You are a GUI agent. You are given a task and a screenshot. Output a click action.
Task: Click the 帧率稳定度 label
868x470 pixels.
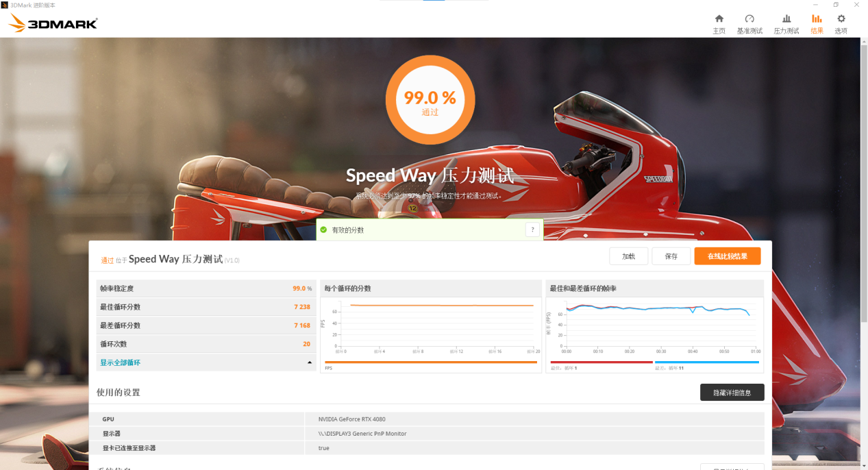point(116,288)
